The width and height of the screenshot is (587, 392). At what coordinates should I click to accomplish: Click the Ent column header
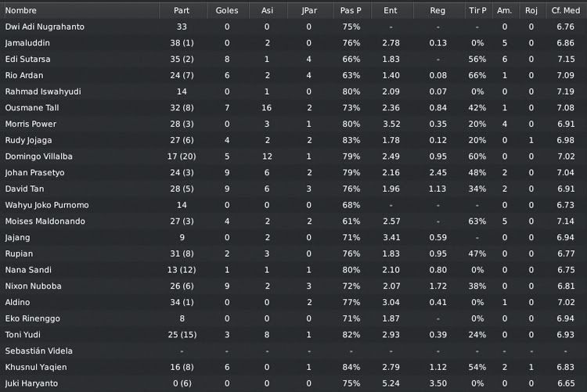[x=390, y=10]
